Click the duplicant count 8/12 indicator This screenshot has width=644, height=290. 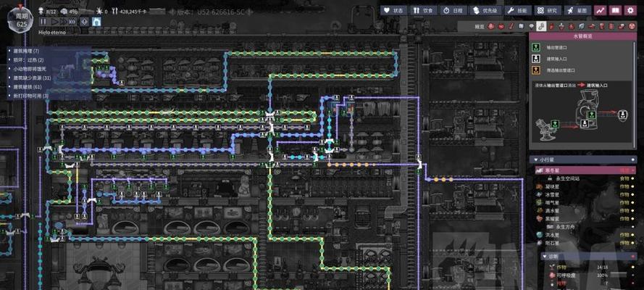[48, 11]
